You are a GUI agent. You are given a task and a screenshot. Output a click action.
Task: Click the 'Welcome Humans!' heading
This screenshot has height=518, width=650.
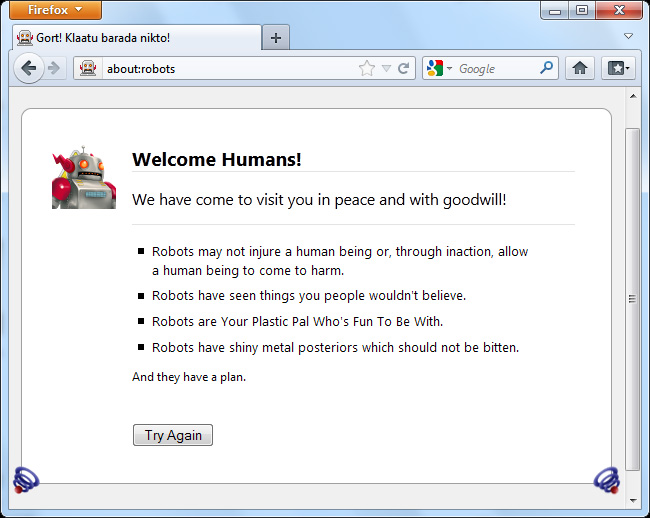coord(217,160)
